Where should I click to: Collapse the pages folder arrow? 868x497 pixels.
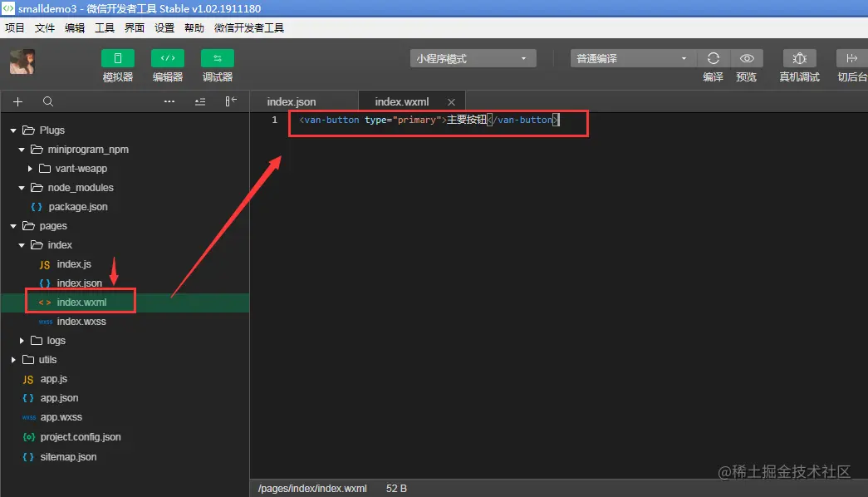[13, 226]
